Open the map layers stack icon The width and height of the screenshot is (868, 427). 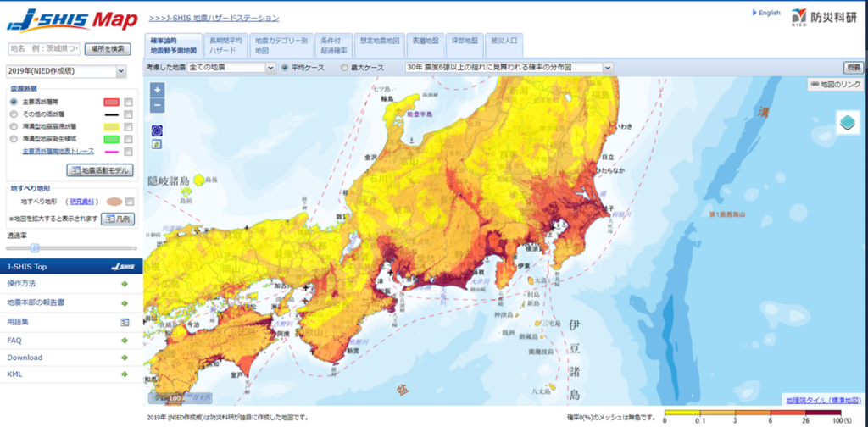[848, 122]
